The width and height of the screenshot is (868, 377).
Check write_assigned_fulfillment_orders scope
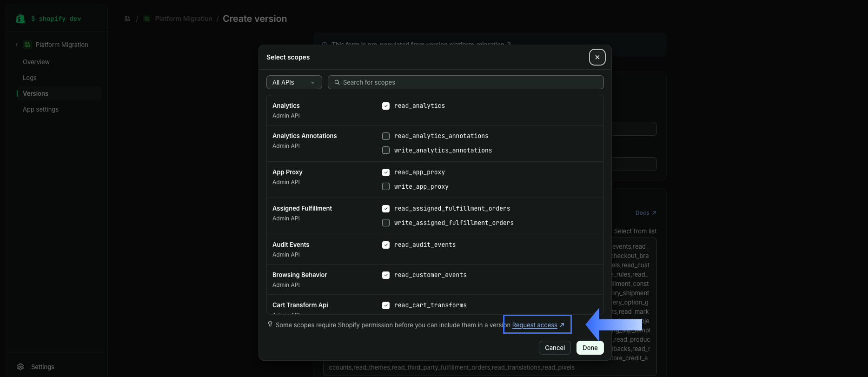pos(386,223)
